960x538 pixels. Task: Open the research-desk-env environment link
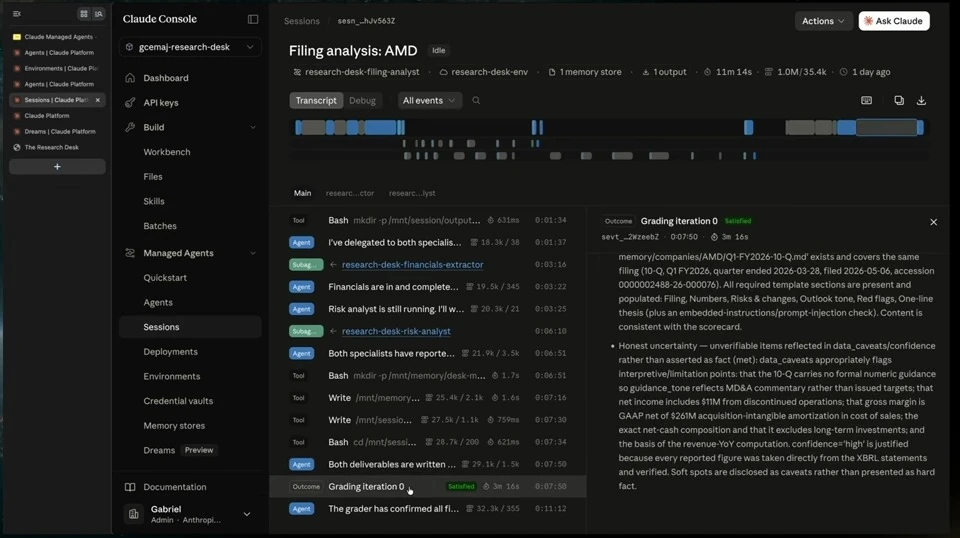click(x=484, y=72)
